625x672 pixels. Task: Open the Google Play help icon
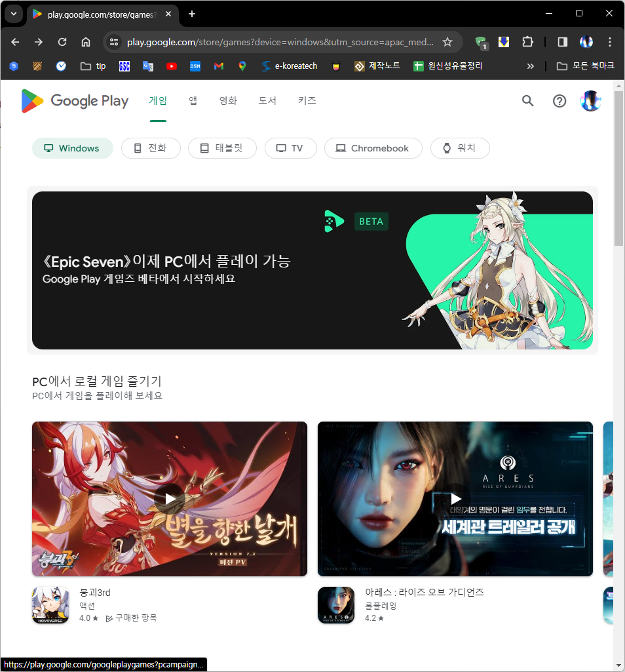559,101
